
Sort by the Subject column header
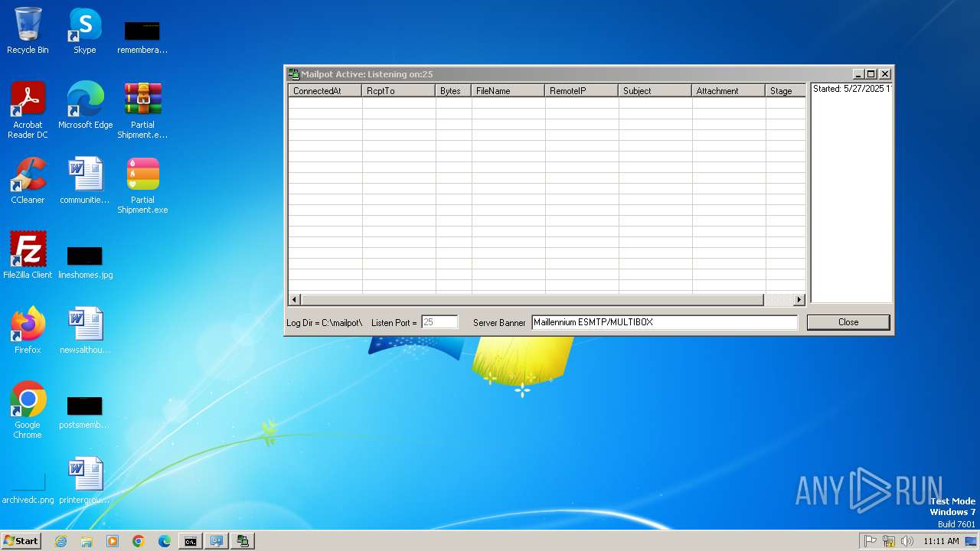point(655,90)
